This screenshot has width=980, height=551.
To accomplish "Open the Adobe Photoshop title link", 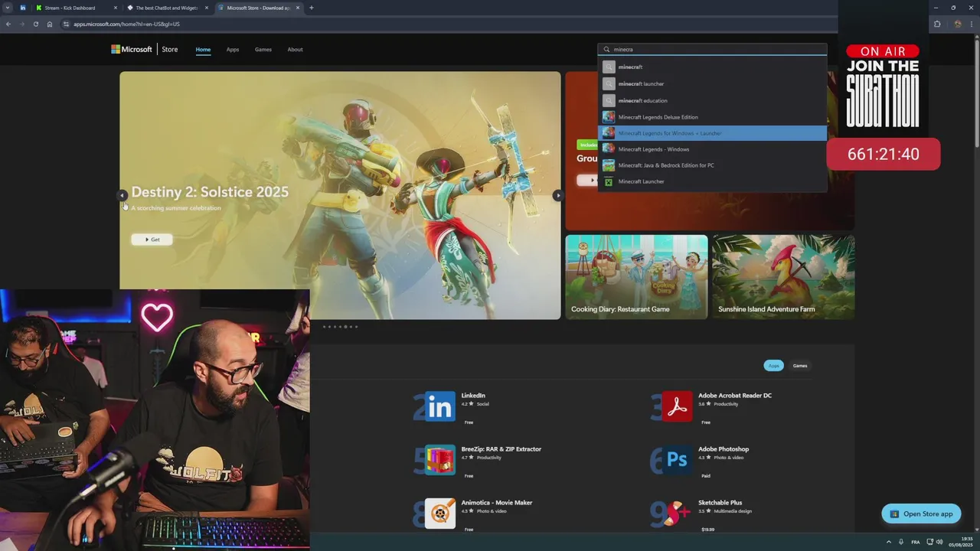I will [x=724, y=449].
